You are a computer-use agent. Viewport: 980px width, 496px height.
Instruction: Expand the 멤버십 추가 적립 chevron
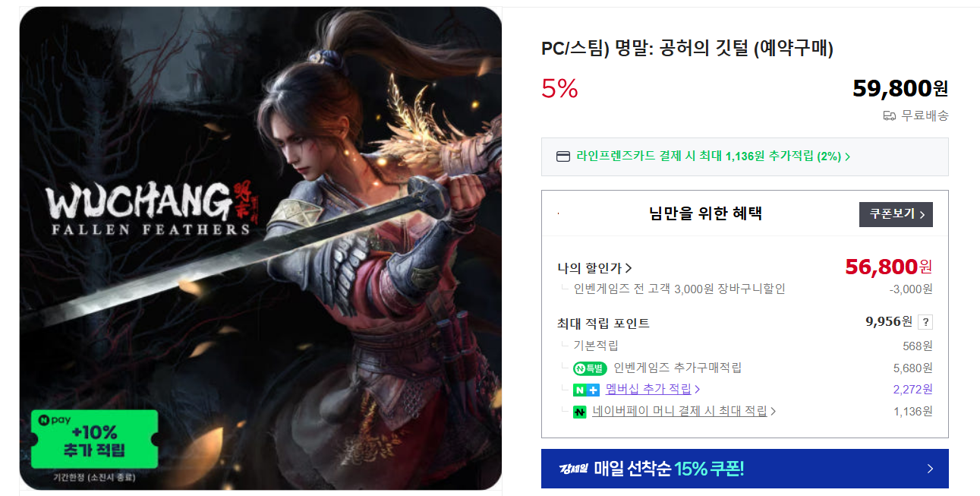[x=697, y=390]
